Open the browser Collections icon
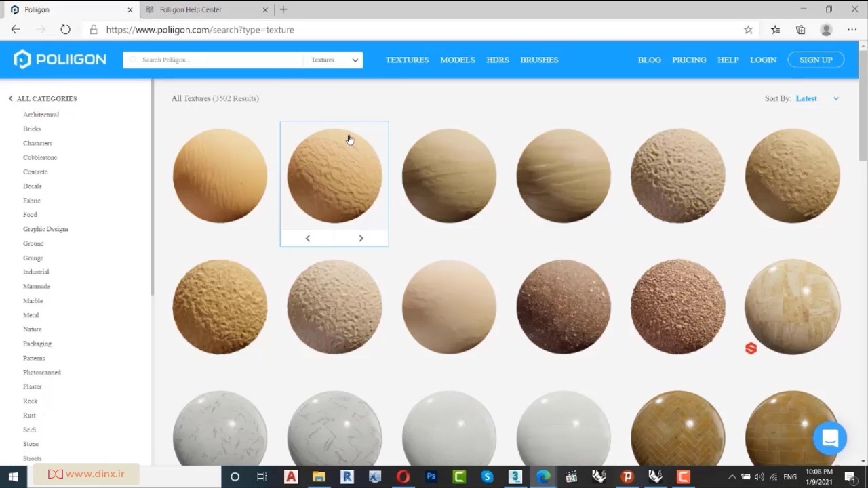 (801, 30)
